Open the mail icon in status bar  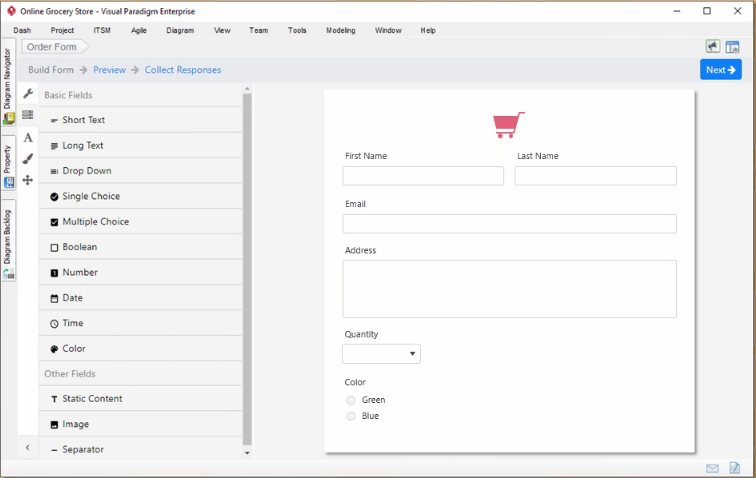click(712, 468)
